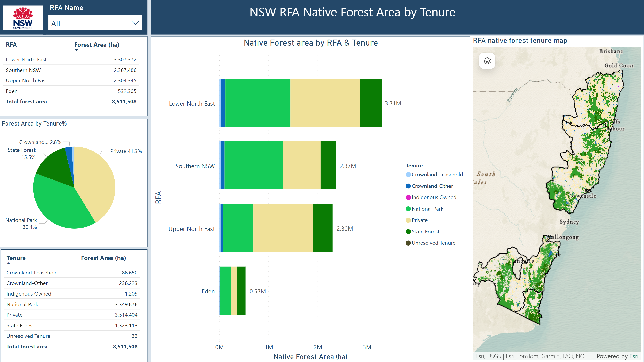Select Indigenous Owned row in tenure table
644x362 pixels.
(72, 294)
